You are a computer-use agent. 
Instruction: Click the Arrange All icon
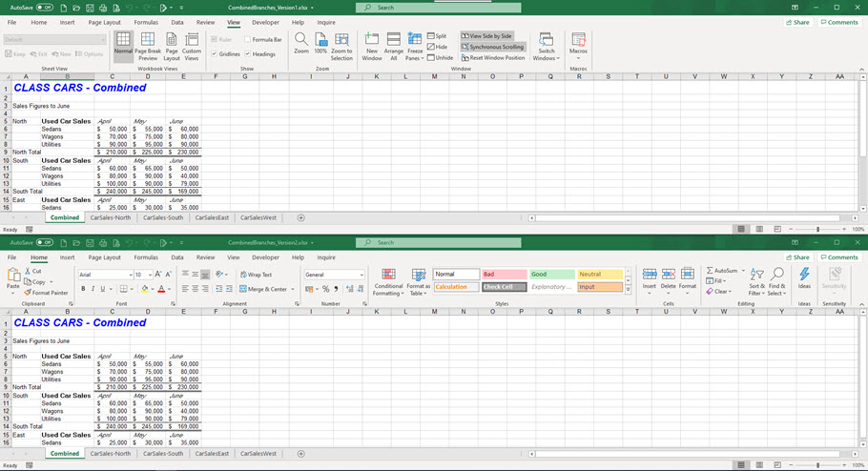[x=393, y=45]
